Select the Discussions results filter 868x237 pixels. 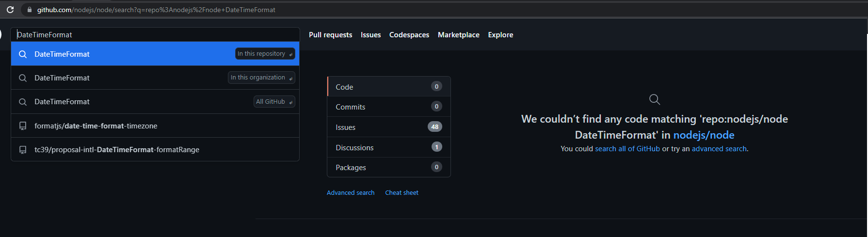pos(389,147)
